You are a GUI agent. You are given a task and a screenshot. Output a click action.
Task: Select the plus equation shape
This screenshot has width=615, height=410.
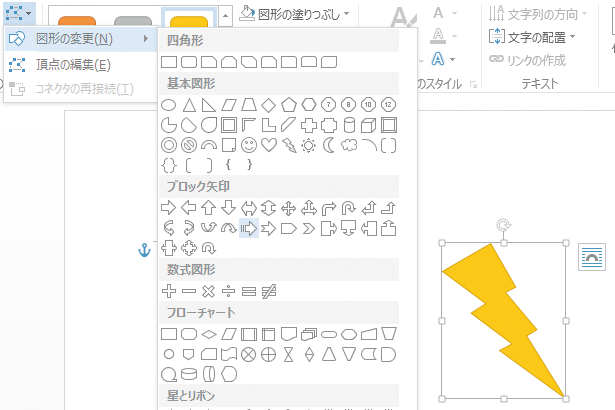tap(169, 292)
